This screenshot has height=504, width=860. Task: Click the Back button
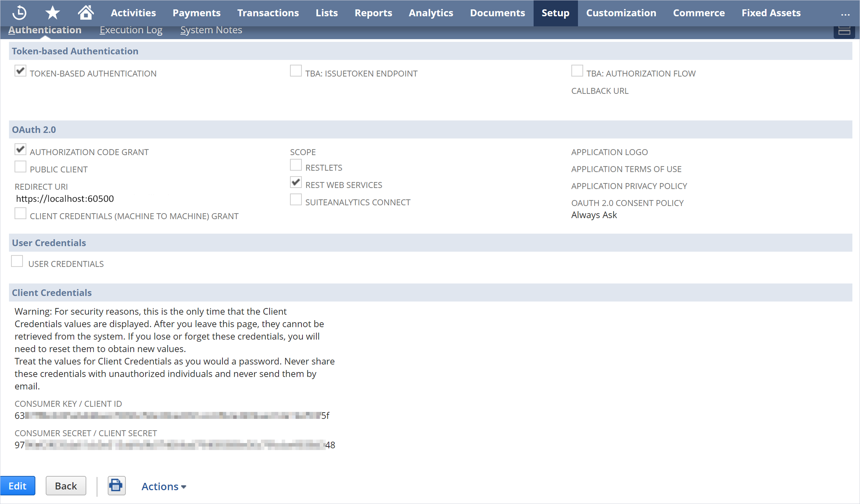[x=66, y=486]
